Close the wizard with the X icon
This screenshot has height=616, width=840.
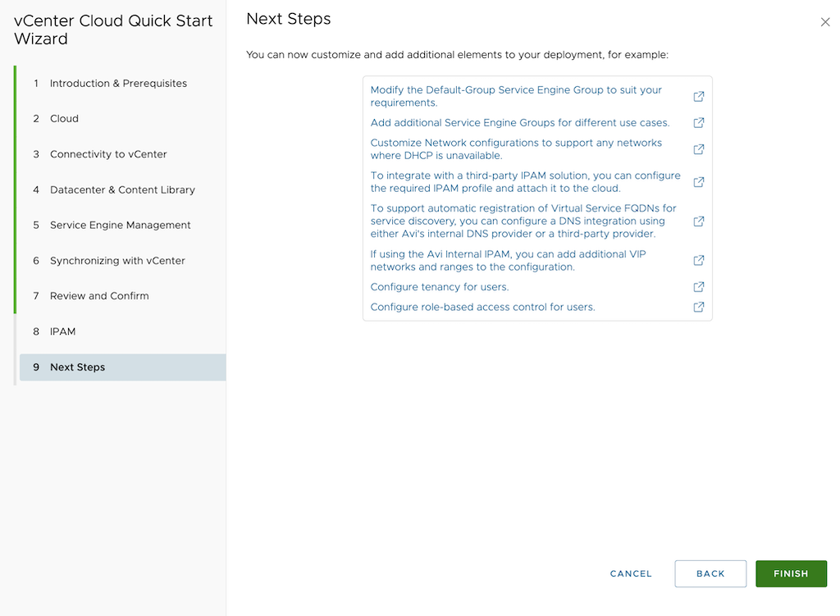(825, 22)
